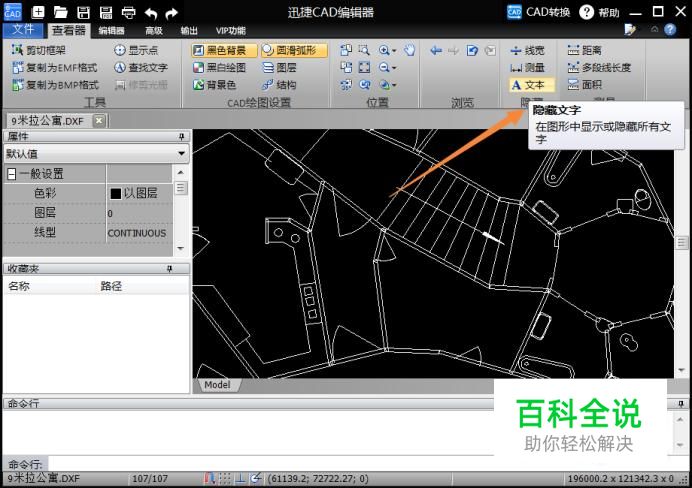
Task: Open the 文件 menu
Action: point(23,30)
